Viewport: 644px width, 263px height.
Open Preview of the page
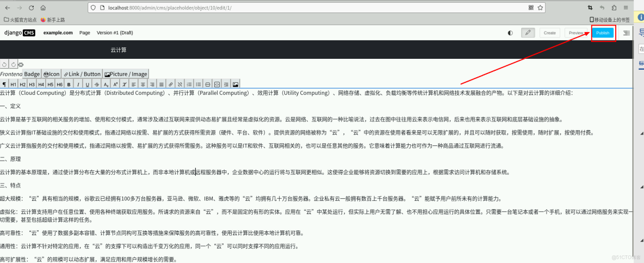(x=576, y=33)
